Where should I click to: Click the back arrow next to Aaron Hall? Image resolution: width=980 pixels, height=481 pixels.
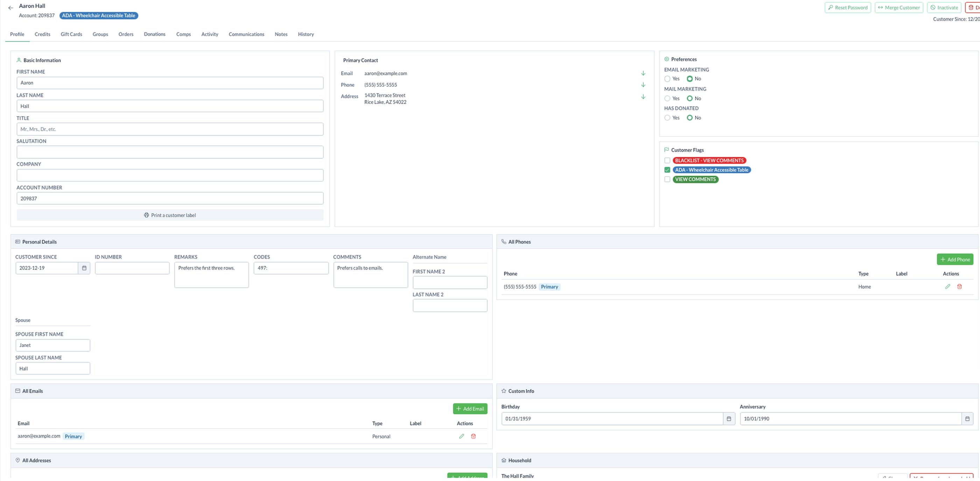click(10, 8)
